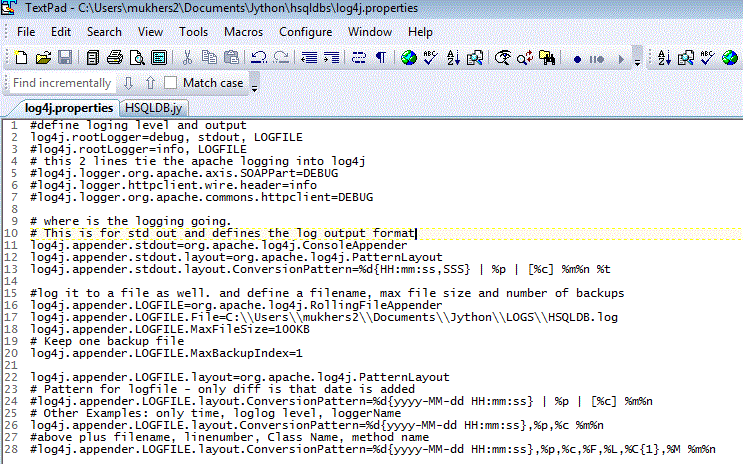The width and height of the screenshot is (743, 464).
Task: Expand the main toolbar options dropdown arrow
Action: pos(638,62)
